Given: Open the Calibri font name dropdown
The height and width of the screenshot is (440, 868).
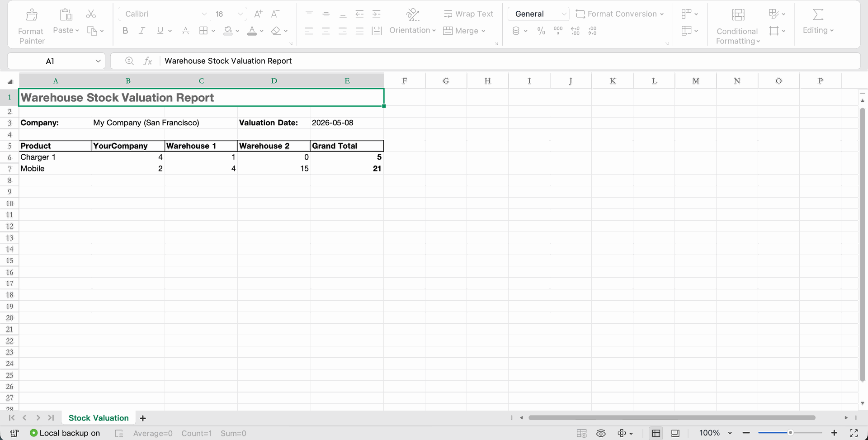Looking at the screenshot, I should (204, 14).
